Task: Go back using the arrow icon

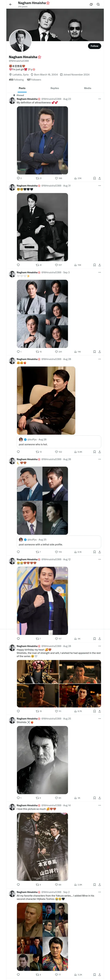Action: tap(11, 5)
